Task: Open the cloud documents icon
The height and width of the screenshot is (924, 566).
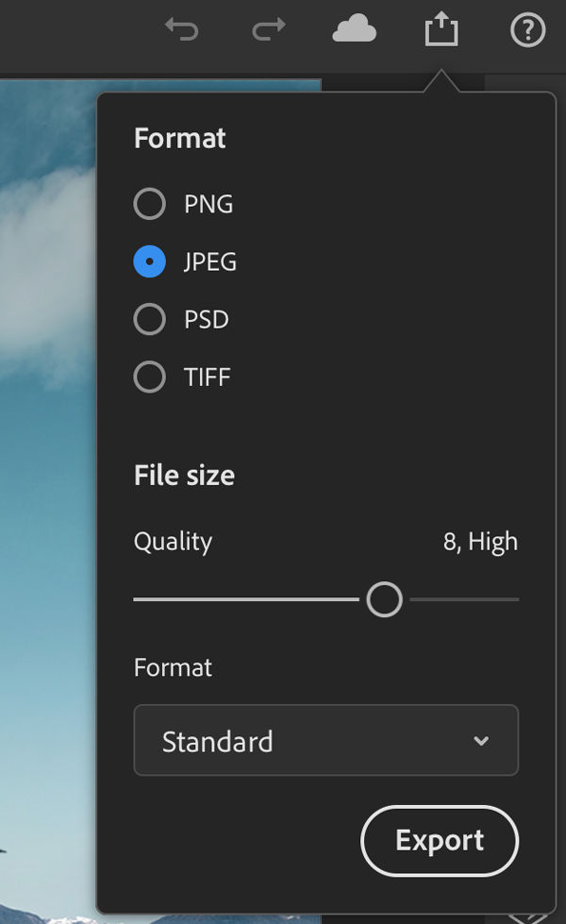Action: point(355,30)
